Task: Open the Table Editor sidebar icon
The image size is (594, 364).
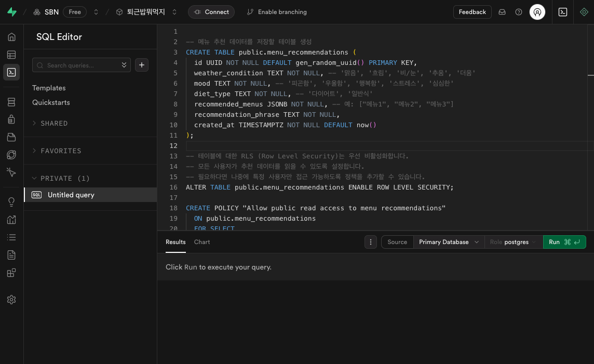Action: point(11,55)
